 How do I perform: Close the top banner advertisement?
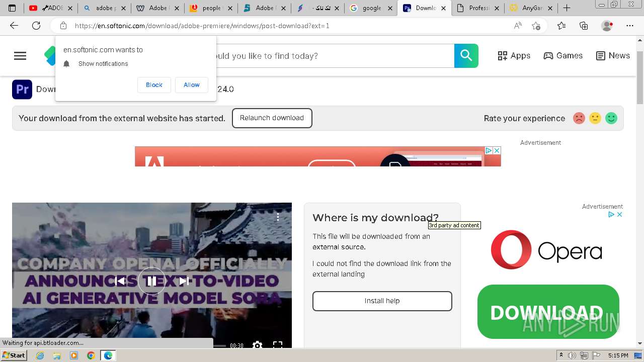click(497, 150)
